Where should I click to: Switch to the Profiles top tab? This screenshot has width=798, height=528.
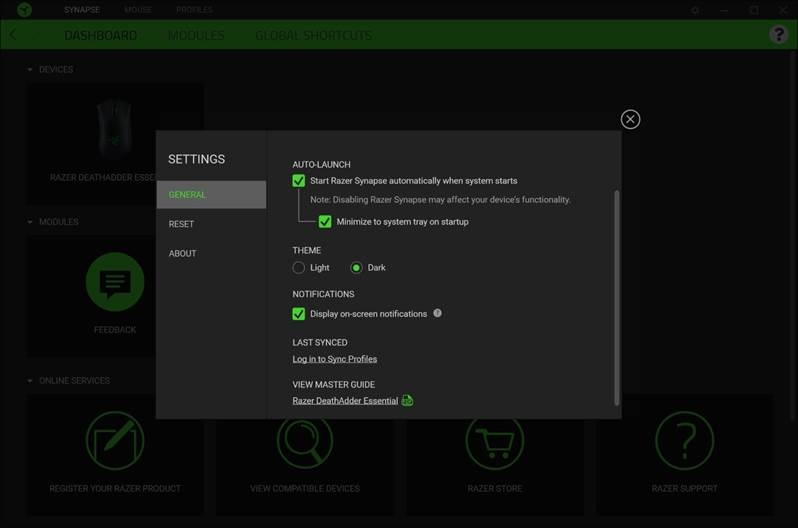tap(194, 10)
